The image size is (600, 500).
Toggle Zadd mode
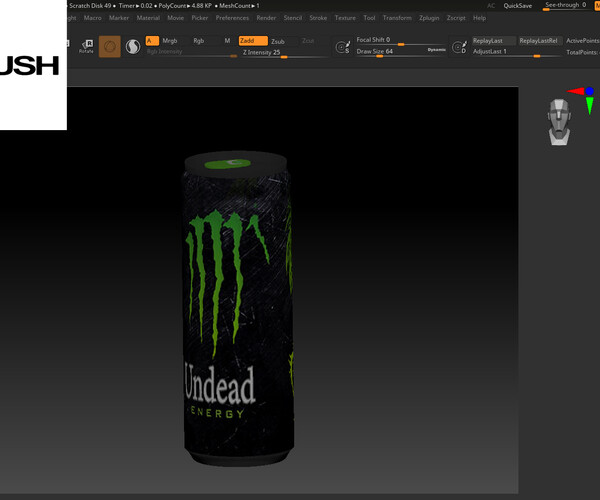[x=253, y=41]
